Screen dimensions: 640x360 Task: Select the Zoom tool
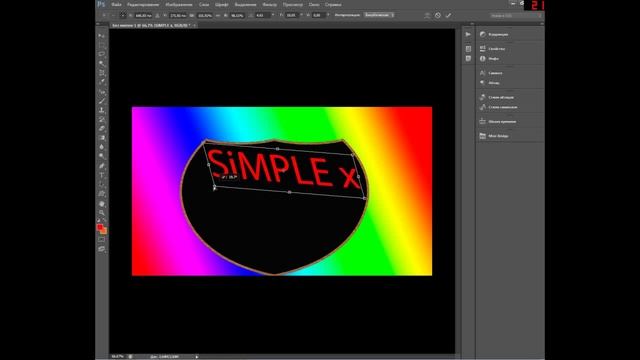click(x=101, y=213)
